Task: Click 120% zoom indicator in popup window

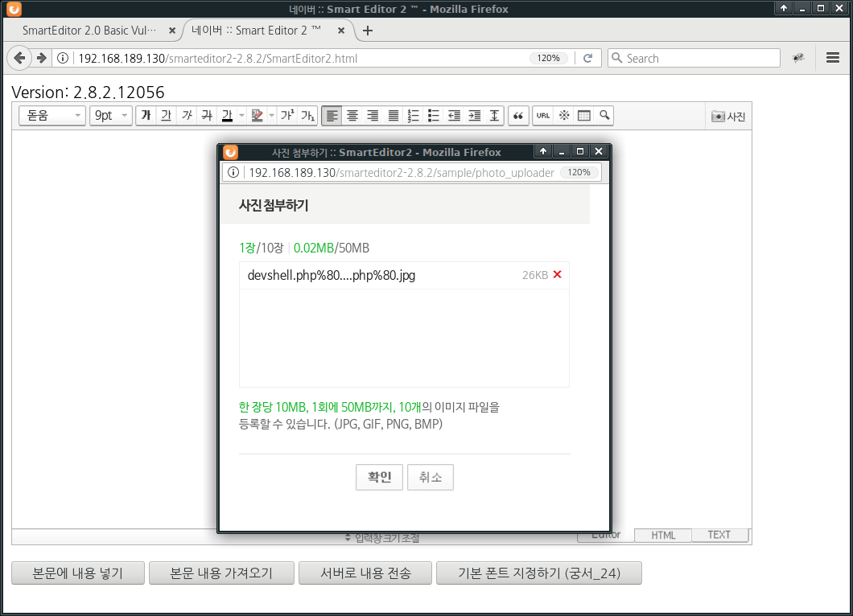Action: pos(579,172)
